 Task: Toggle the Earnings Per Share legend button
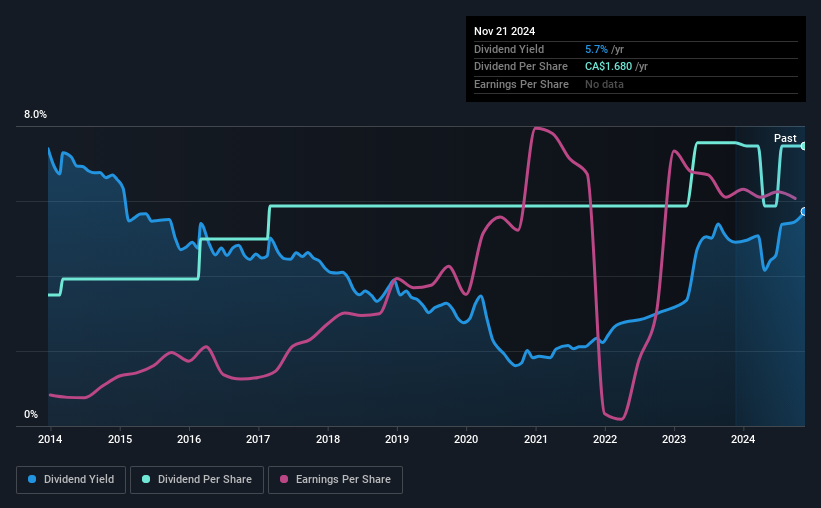(335, 480)
